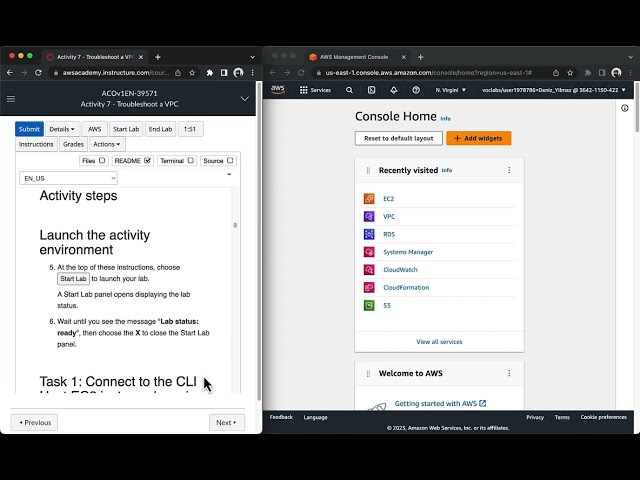Image resolution: width=640 pixels, height=480 pixels.
Task: Open the VPC service icon
Action: pyautogui.click(x=369, y=216)
